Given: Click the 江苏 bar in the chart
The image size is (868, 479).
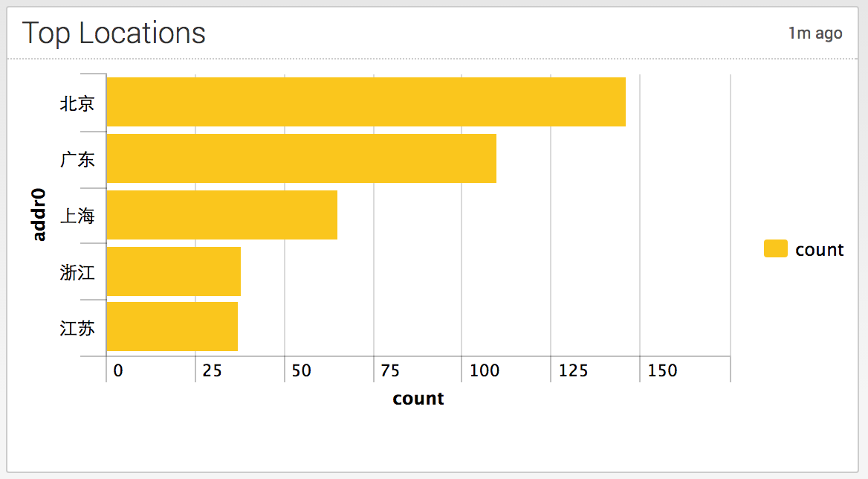Looking at the screenshot, I should 172,327.
